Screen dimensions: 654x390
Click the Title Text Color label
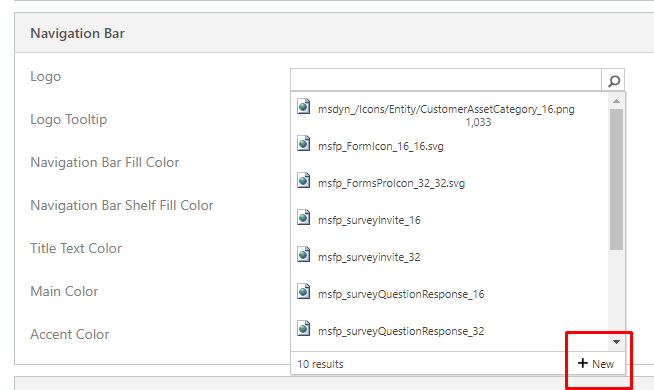(x=76, y=248)
